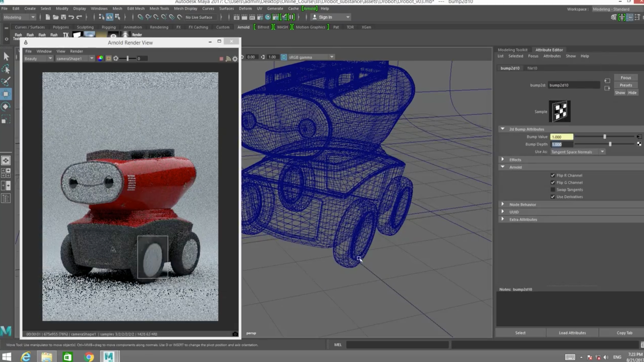This screenshot has height=362, width=644.
Task: Open Google Chrome from the taskbar
Action: (x=89, y=357)
